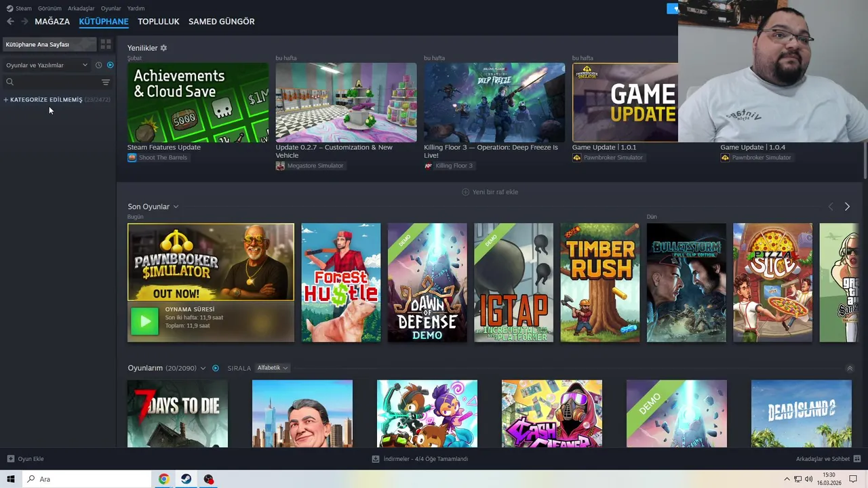
Task: Open Steam from taskbar
Action: (x=186, y=479)
